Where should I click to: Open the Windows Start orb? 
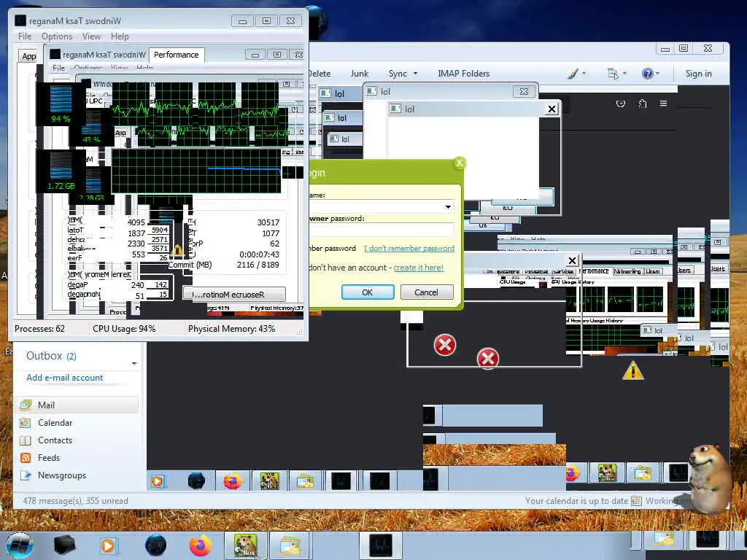[20, 546]
